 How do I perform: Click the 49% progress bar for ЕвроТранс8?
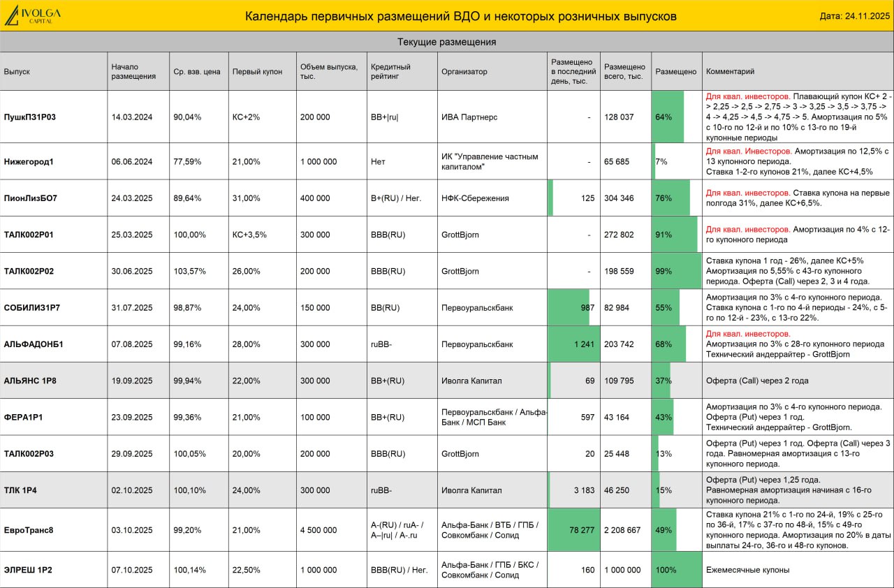[x=664, y=530]
